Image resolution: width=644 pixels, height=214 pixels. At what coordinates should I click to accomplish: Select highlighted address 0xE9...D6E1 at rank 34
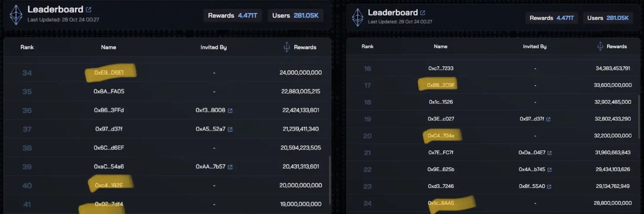click(109, 73)
